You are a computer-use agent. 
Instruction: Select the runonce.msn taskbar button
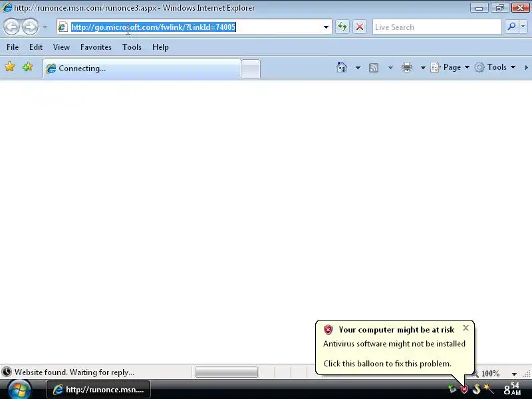pyautogui.click(x=98, y=390)
